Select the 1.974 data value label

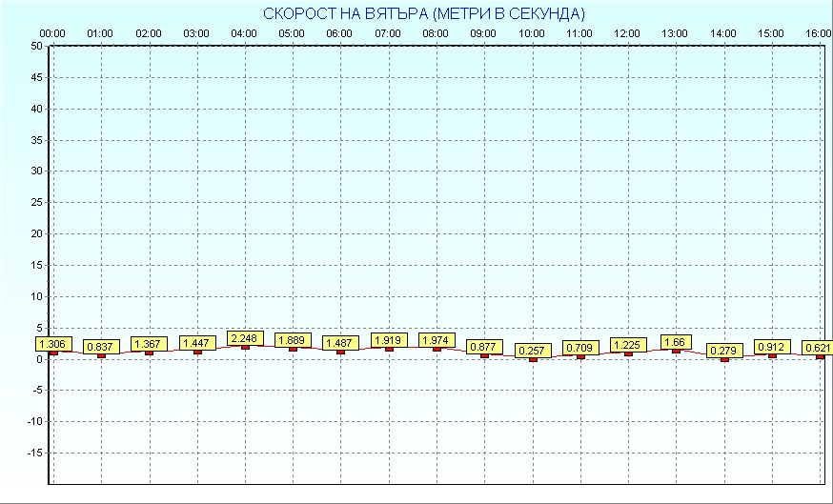[437, 340]
